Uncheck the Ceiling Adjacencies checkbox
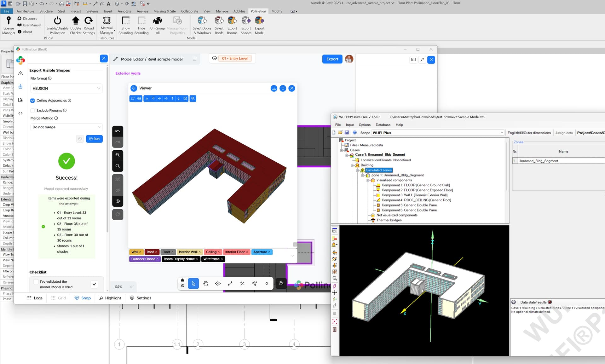 32,101
